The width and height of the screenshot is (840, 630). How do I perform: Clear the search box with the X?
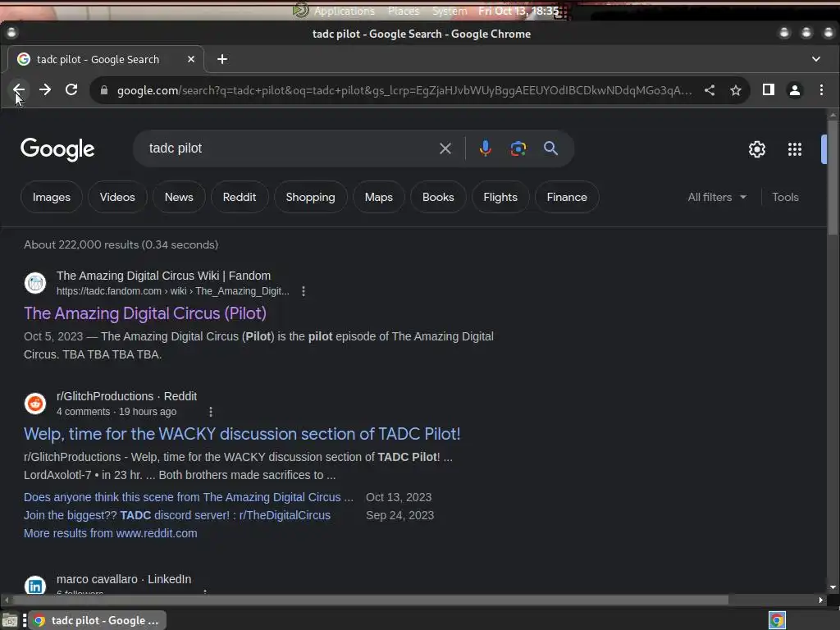(x=445, y=148)
